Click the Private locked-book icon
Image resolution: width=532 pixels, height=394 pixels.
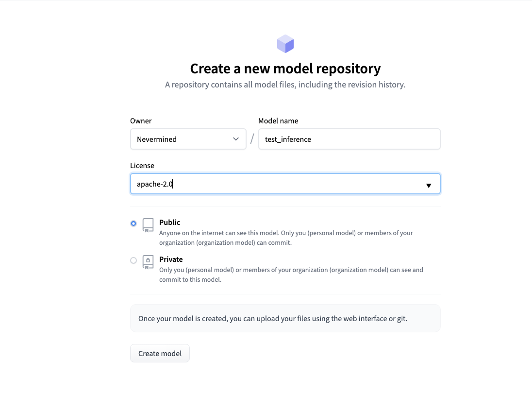pyautogui.click(x=148, y=262)
